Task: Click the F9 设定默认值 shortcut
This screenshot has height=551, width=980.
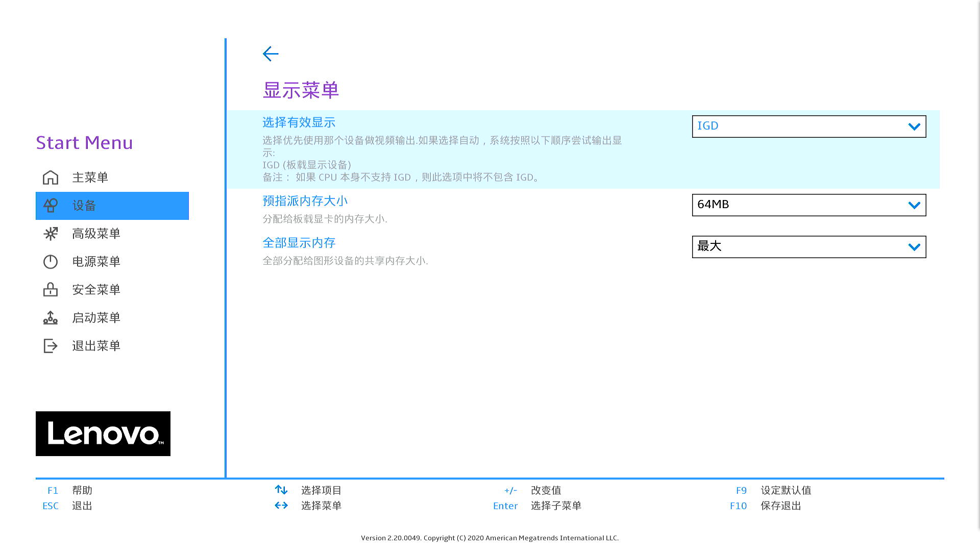Action: [773, 490]
